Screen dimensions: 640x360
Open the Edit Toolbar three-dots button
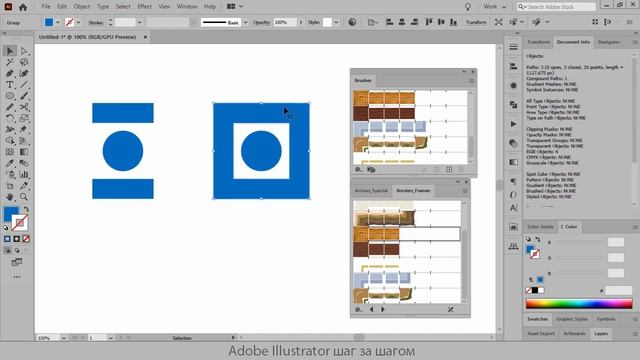[17, 277]
